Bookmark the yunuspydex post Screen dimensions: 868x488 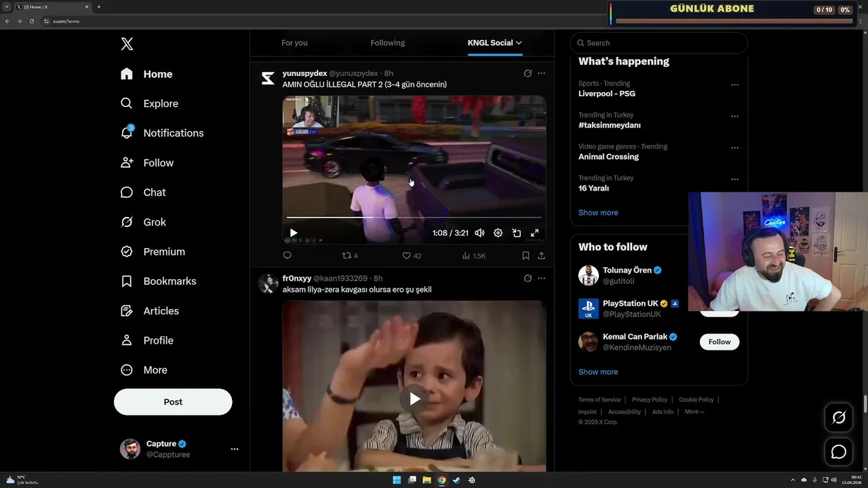click(526, 256)
